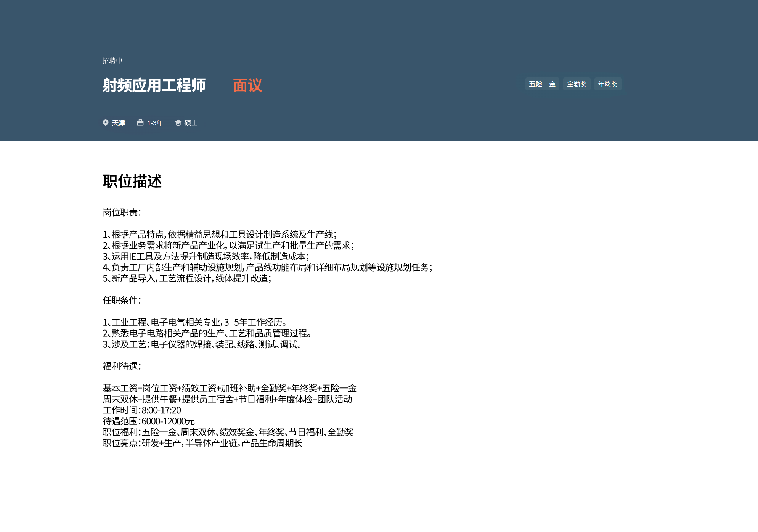Click duty line 5 about 新产品导入
Image resolution: width=758 pixels, height=532 pixels.
pos(187,279)
